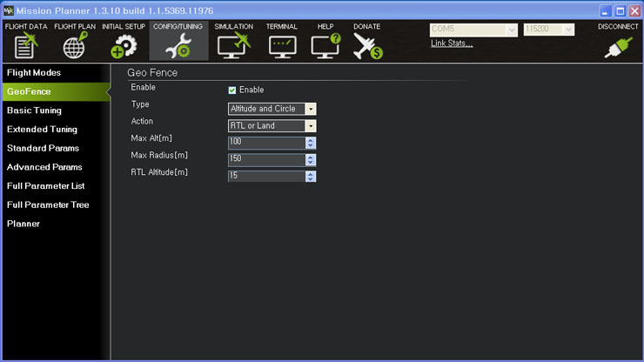Open the Action dropdown arrow
Screen dimensions: 644x362
311,125
